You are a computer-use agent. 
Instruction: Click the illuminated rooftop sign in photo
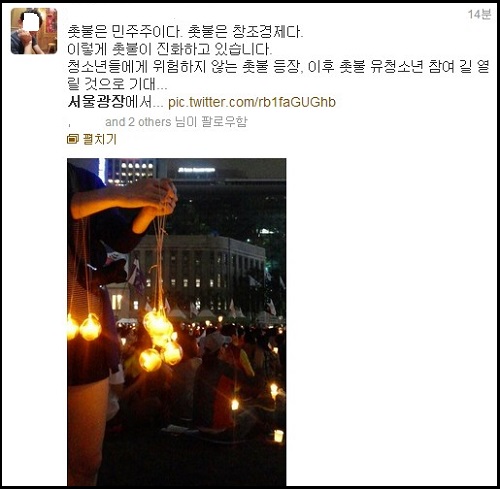pos(196,170)
